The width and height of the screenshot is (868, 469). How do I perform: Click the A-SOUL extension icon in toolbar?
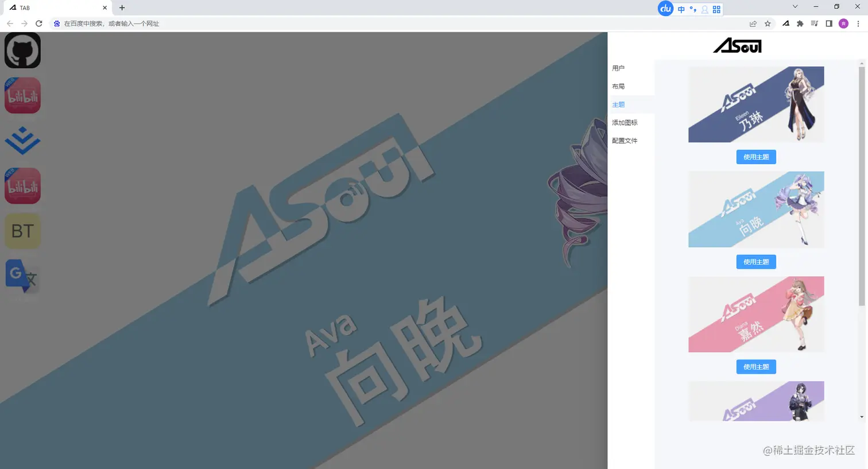click(x=785, y=24)
